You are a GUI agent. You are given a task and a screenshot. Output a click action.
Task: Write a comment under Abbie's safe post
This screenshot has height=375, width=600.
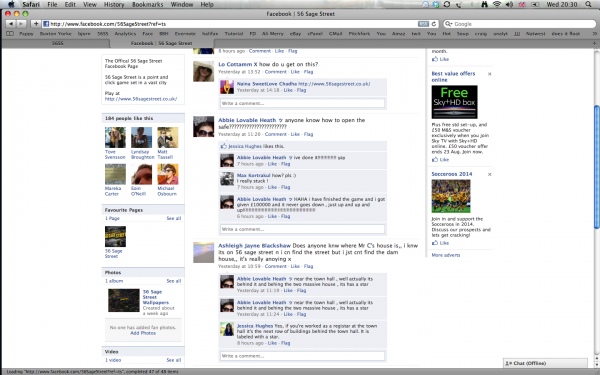tap(302, 229)
